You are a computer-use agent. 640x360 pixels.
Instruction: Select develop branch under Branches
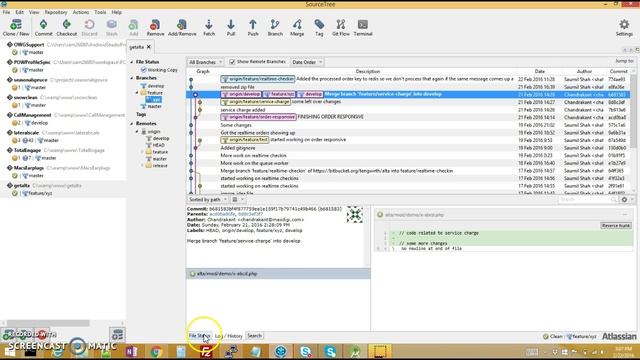click(152, 86)
